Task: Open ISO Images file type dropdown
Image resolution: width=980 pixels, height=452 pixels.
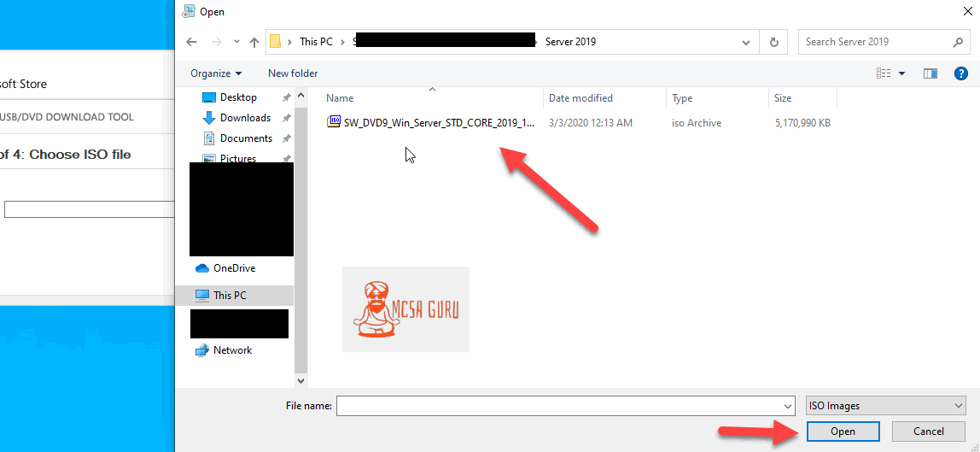Action: pyautogui.click(x=885, y=406)
